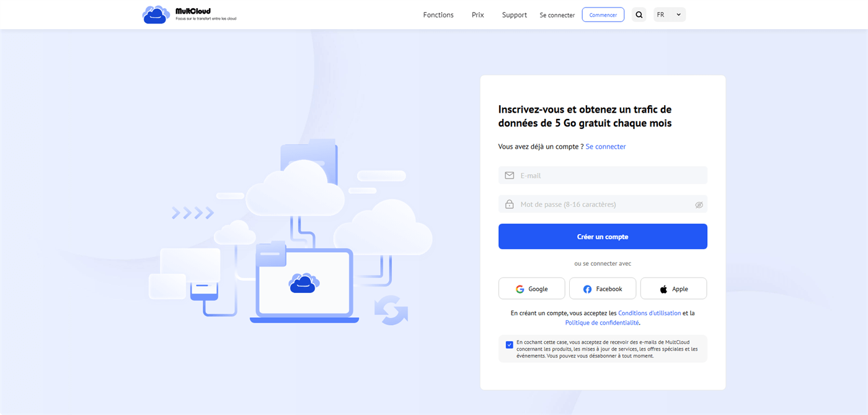Click the Créer un compte button
868x415 pixels.
pyautogui.click(x=603, y=237)
